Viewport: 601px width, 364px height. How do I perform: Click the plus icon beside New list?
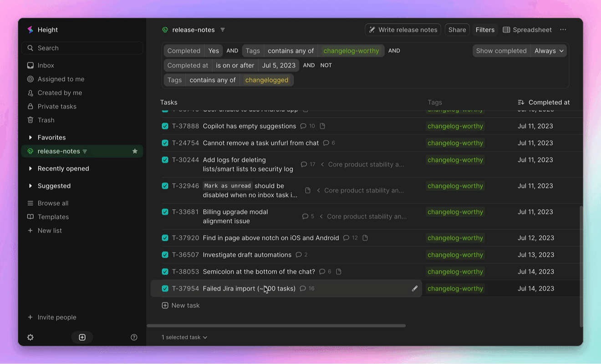pyautogui.click(x=30, y=231)
